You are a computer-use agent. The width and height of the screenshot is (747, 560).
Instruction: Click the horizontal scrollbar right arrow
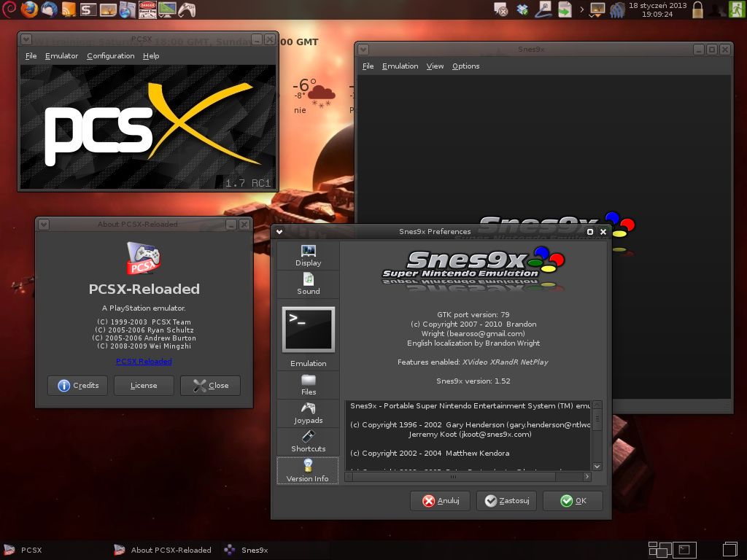tap(587, 477)
